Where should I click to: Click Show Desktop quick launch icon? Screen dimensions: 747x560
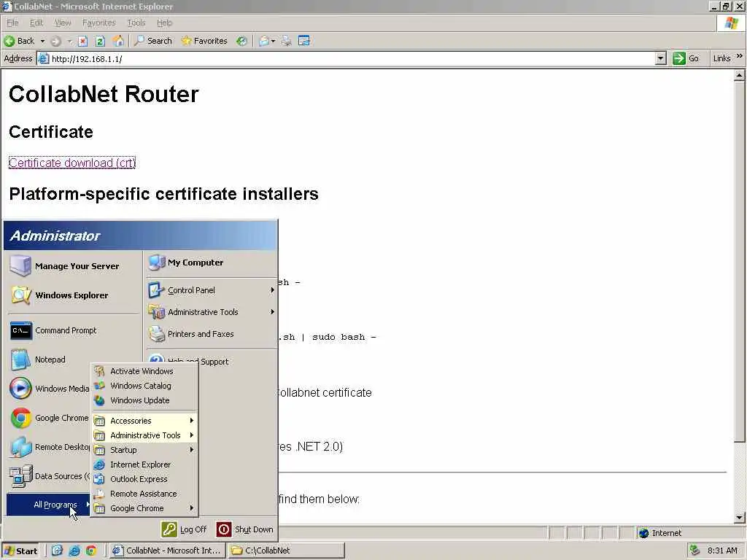pyautogui.click(x=57, y=551)
